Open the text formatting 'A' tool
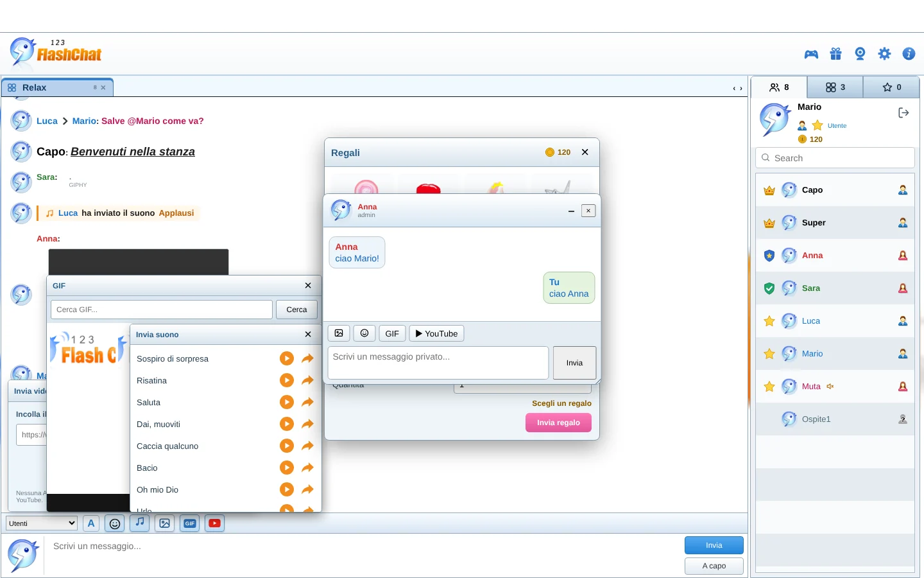 point(91,523)
